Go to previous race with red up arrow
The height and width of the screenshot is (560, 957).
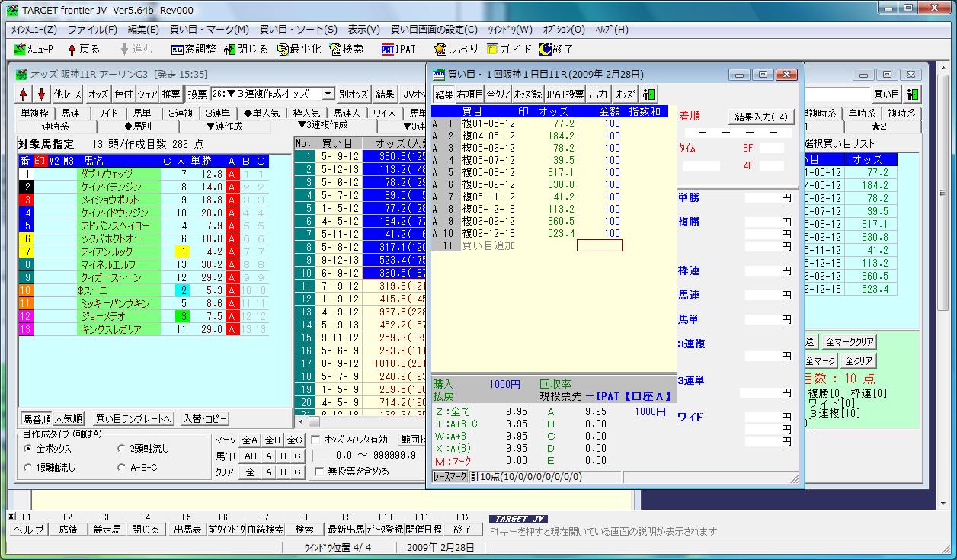24,94
